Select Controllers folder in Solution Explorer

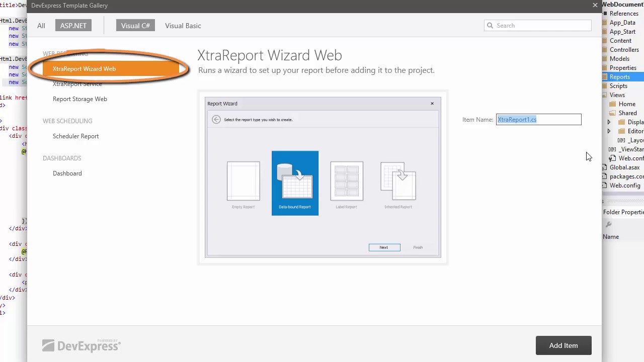click(x=624, y=50)
